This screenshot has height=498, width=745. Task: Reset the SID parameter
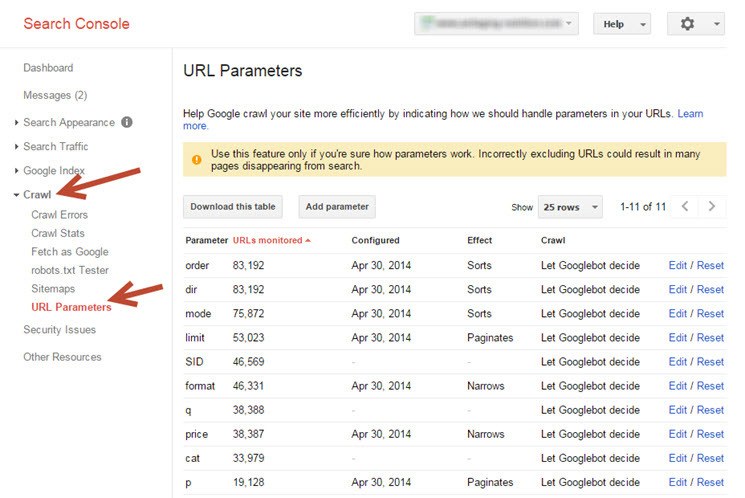point(710,362)
